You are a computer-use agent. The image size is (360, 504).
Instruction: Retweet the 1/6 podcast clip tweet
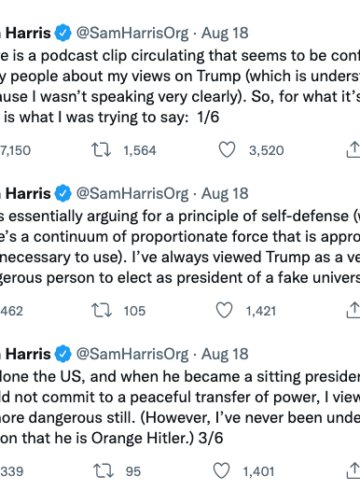click(101, 150)
